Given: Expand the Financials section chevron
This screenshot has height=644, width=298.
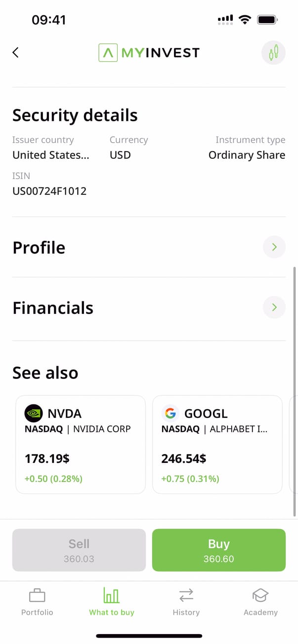Looking at the screenshot, I should [x=274, y=307].
